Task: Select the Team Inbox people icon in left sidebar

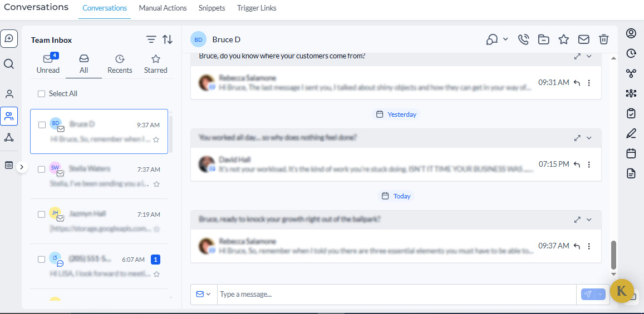Action: coord(9,116)
